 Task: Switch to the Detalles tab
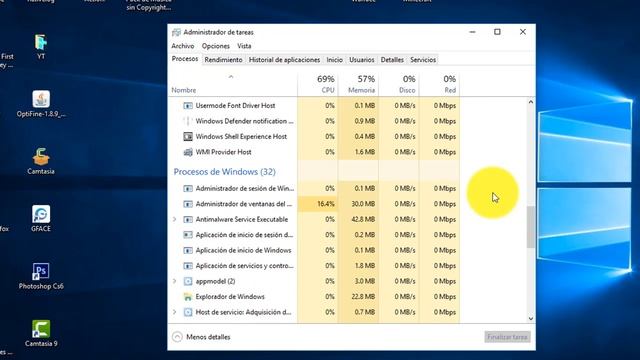click(x=392, y=60)
